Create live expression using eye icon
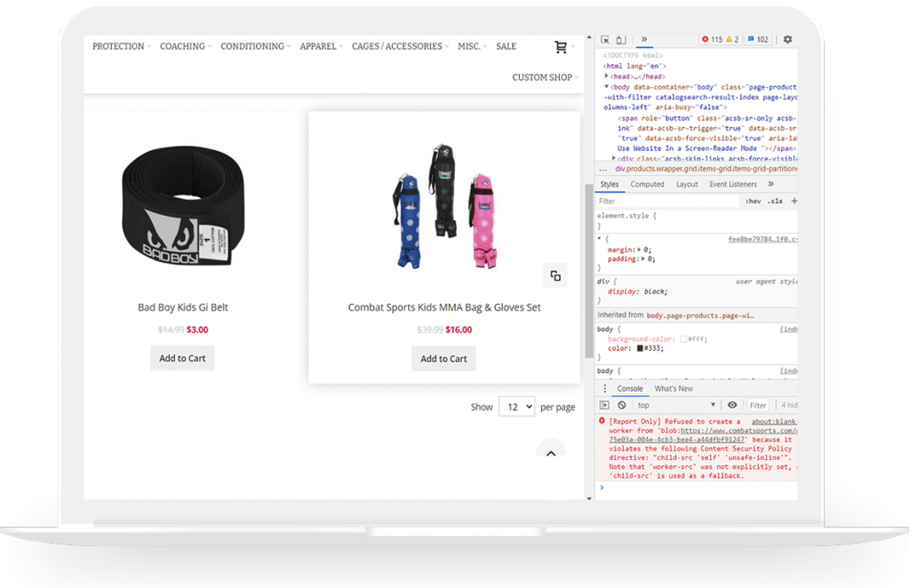The width and height of the screenshot is (910, 588). pos(733,405)
